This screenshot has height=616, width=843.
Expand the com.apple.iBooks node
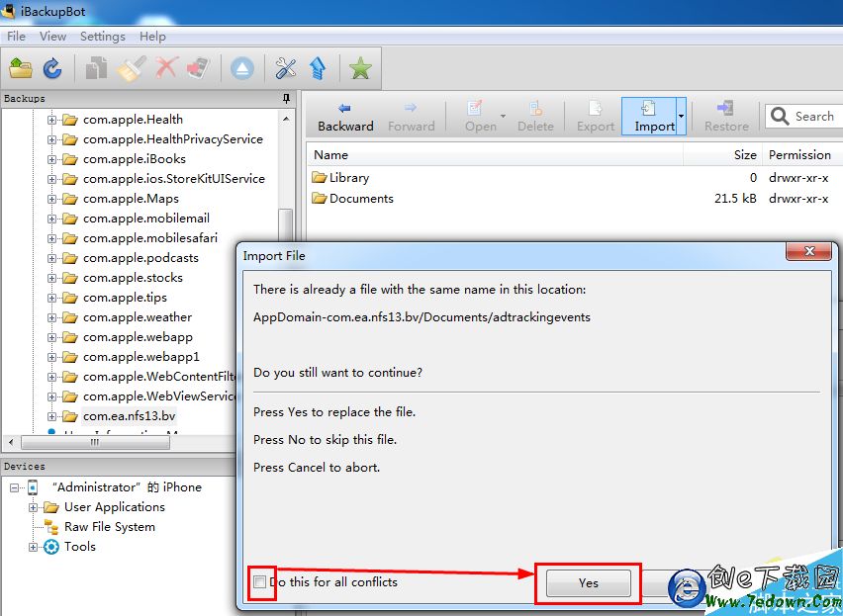pos(51,159)
